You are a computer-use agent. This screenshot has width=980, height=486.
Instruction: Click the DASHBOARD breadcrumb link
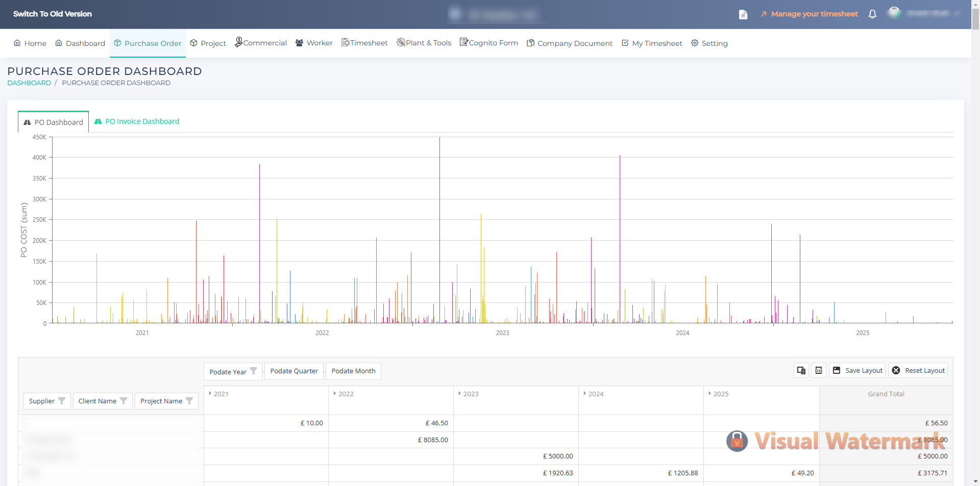click(x=29, y=83)
